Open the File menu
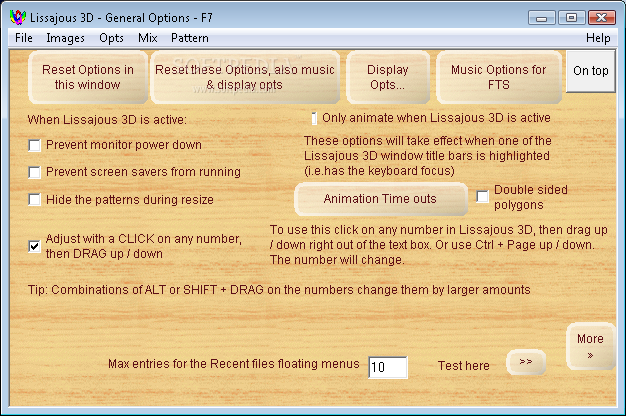626x416 pixels. point(24,38)
